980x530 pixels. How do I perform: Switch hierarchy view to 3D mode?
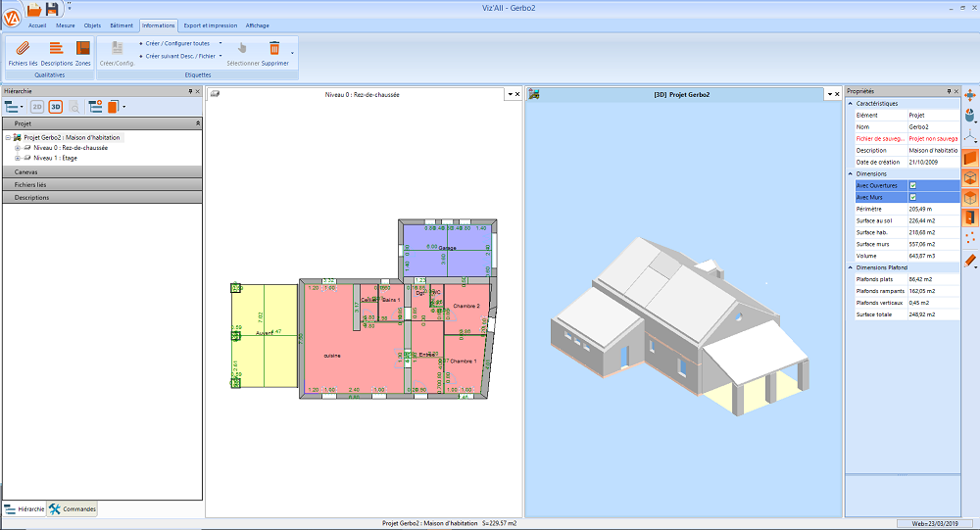[56, 107]
